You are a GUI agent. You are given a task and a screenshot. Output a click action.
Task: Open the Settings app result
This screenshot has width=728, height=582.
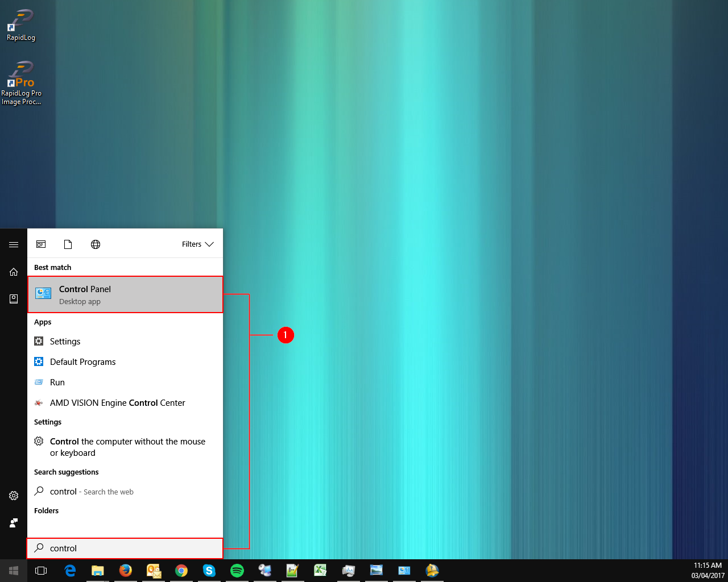(x=65, y=342)
